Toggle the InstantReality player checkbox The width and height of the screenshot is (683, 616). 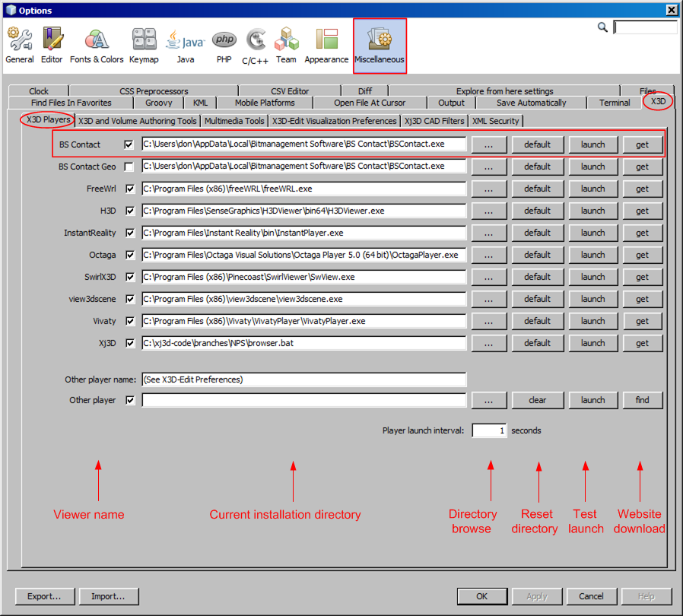pyautogui.click(x=130, y=233)
